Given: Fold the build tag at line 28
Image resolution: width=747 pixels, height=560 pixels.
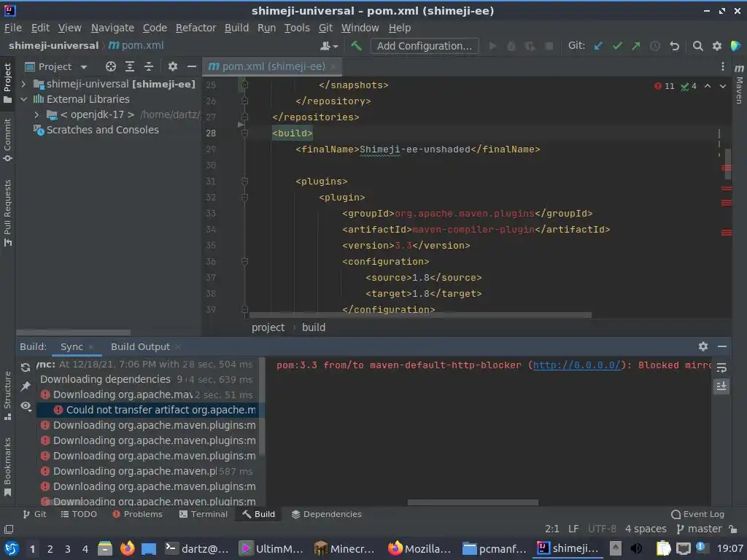Looking at the screenshot, I should (x=244, y=133).
